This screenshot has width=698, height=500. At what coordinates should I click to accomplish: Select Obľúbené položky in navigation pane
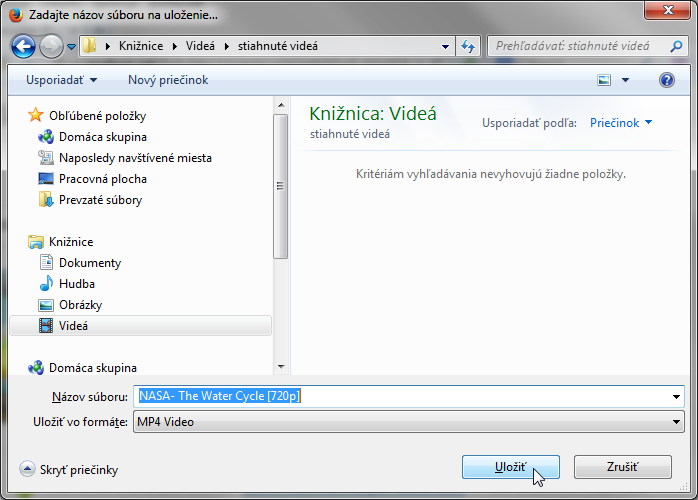(97, 116)
